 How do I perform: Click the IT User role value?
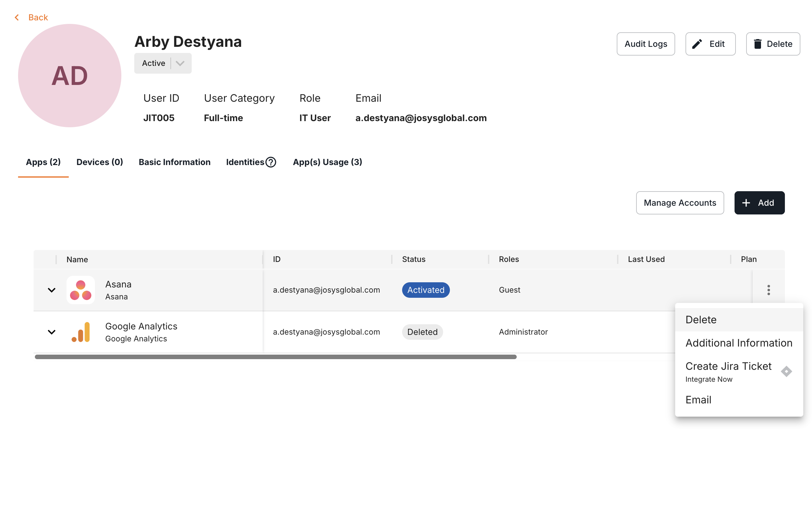pos(315,118)
